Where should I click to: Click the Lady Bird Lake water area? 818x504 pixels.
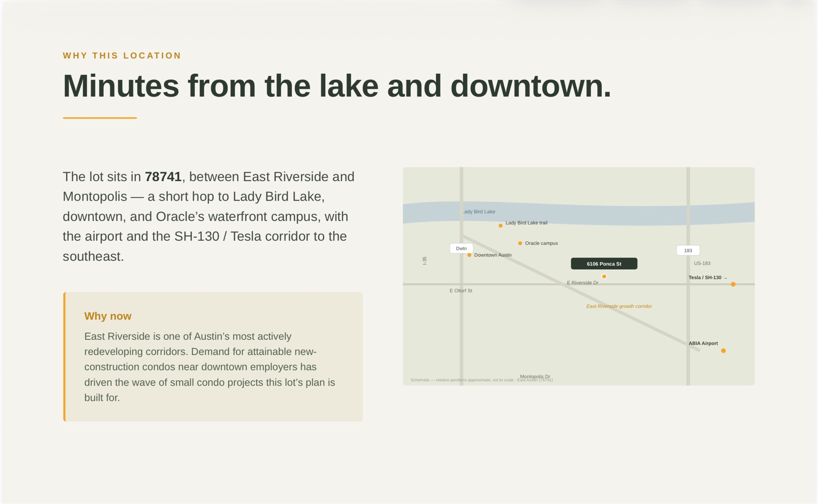click(x=579, y=214)
